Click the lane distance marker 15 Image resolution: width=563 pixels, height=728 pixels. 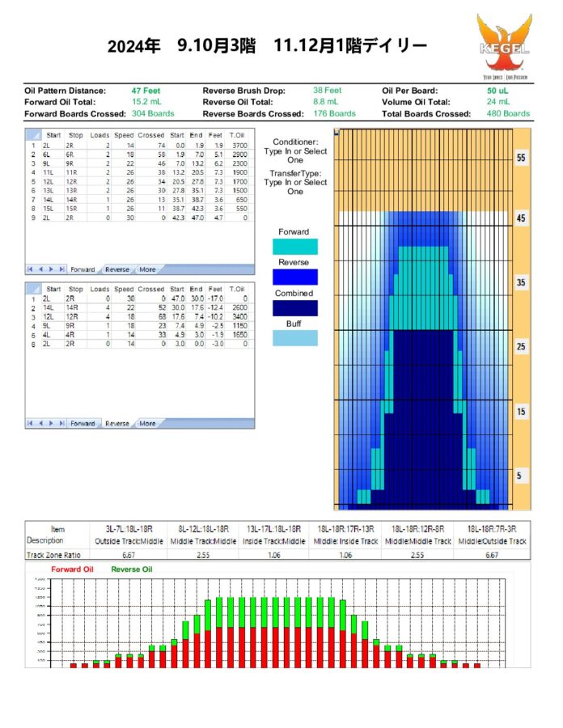(x=521, y=412)
